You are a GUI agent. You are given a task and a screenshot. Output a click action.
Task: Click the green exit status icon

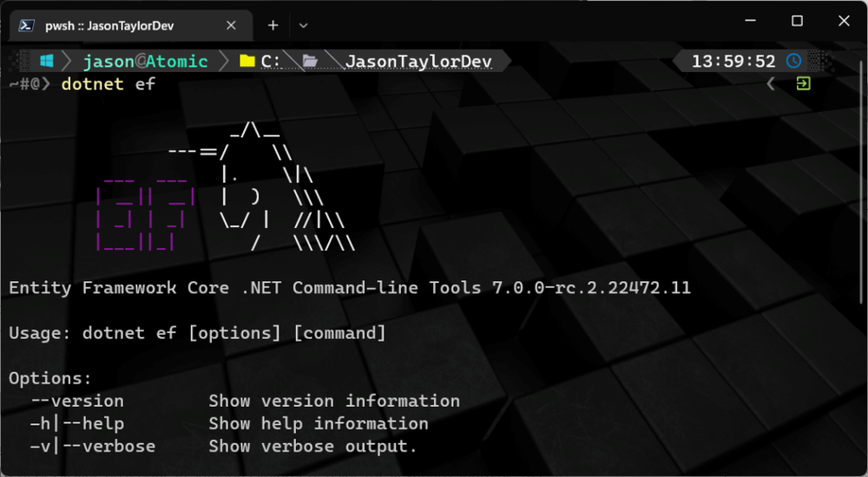804,84
